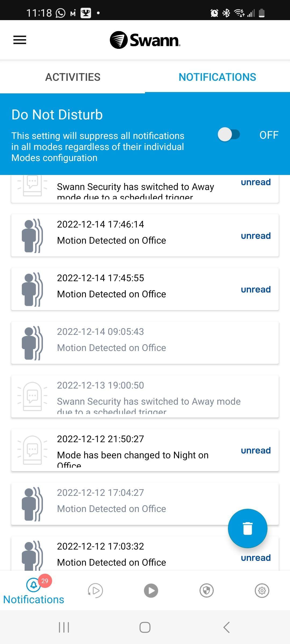
Task: Open the settings gear icon
Action: (262, 591)
